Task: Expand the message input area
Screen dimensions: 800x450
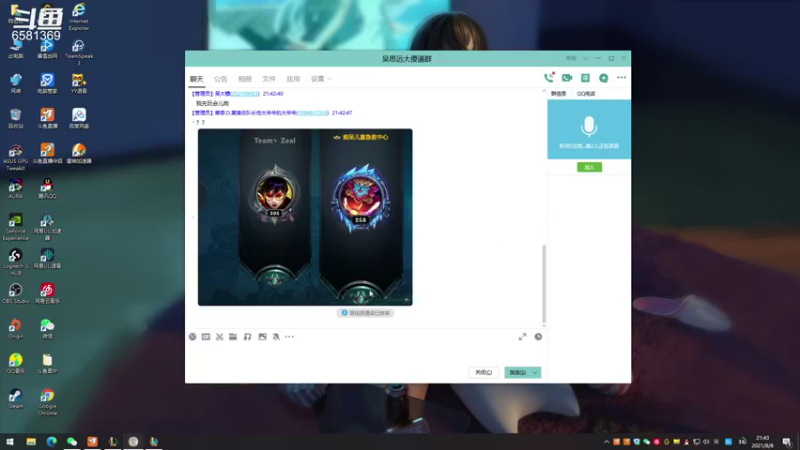Action: point(522,337)
